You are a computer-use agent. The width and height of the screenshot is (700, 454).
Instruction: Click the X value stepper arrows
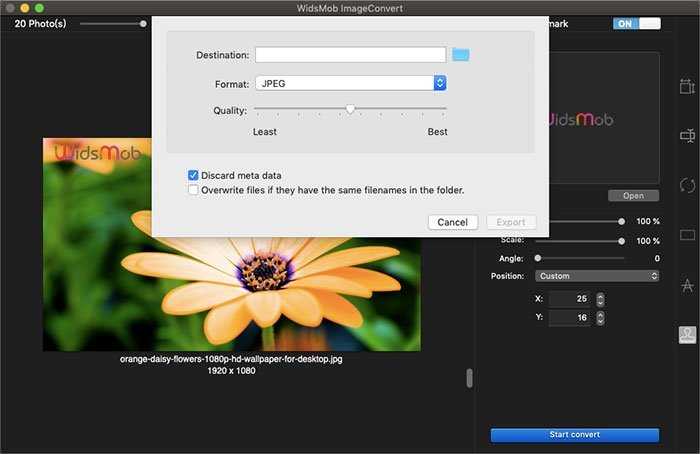600,299
